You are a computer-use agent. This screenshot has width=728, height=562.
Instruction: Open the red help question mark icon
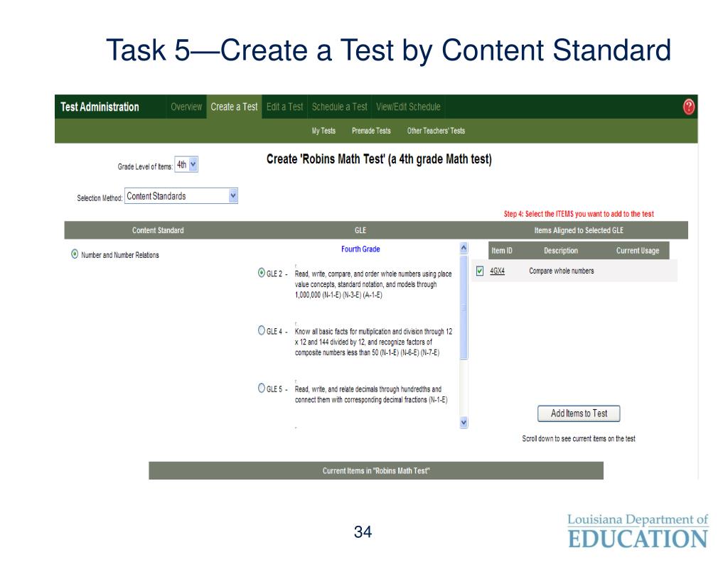coord(688,107)
